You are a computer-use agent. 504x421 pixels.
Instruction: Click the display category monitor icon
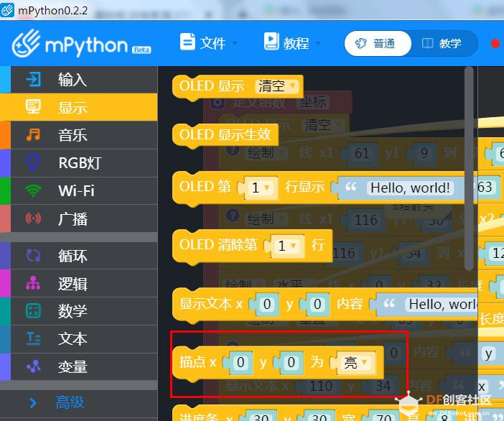(x=33, y=107)
